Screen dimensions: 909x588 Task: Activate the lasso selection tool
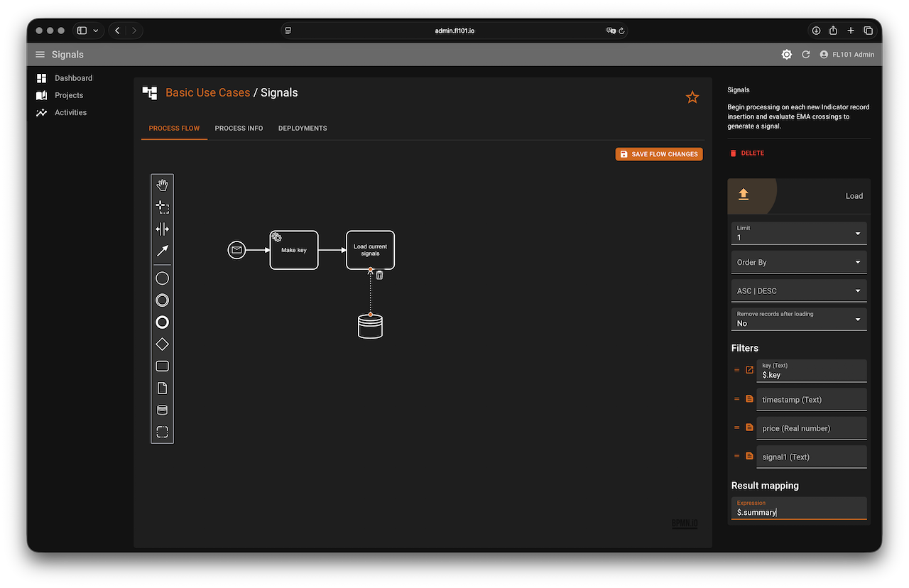[x=162, y=207]
